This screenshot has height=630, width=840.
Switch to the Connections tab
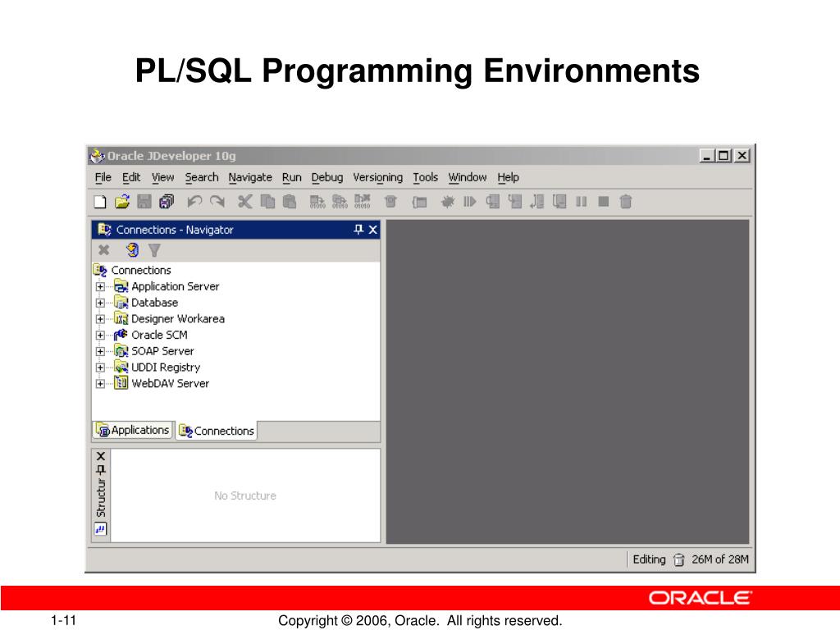pos(217,431)
